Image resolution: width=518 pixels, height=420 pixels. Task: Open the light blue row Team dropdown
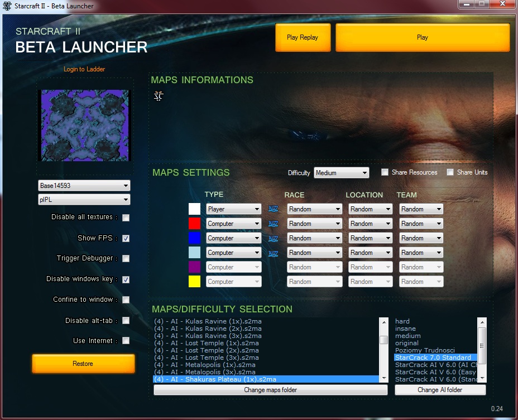pyautogui.click(x=421, y=253)
